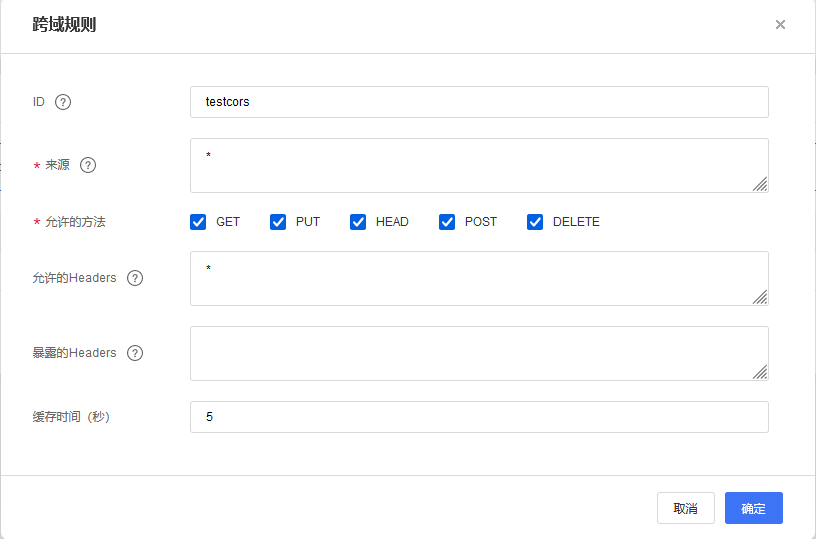Disable the HEAD method checkbox
816x539 pixels.
coord(358,222)
